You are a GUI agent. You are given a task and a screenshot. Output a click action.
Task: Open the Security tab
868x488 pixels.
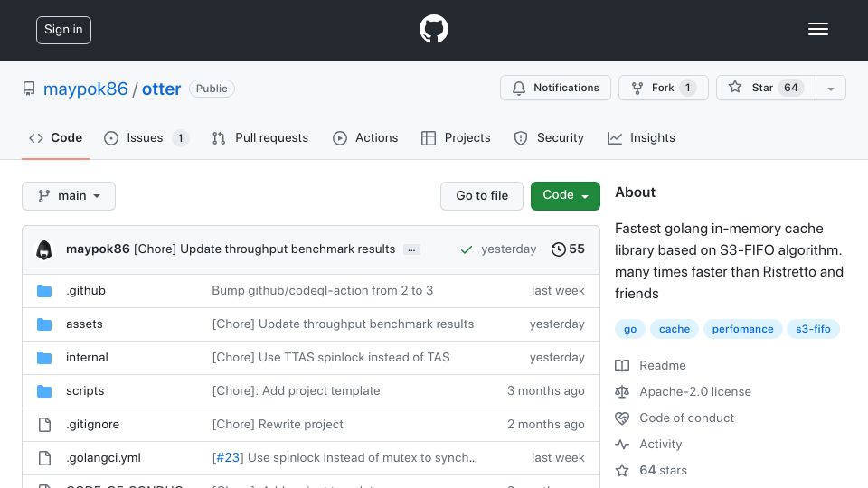pos(549,137)
